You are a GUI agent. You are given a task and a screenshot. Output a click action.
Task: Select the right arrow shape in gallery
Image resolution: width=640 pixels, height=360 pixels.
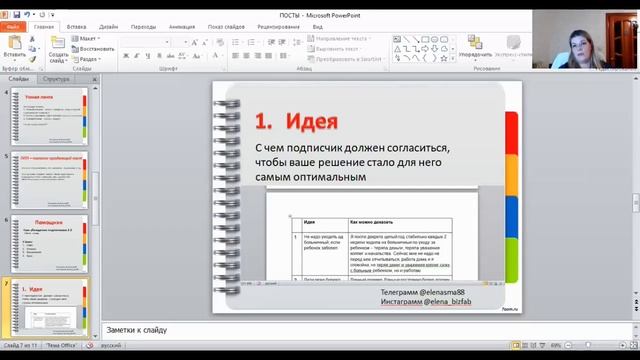pos(425,49)
